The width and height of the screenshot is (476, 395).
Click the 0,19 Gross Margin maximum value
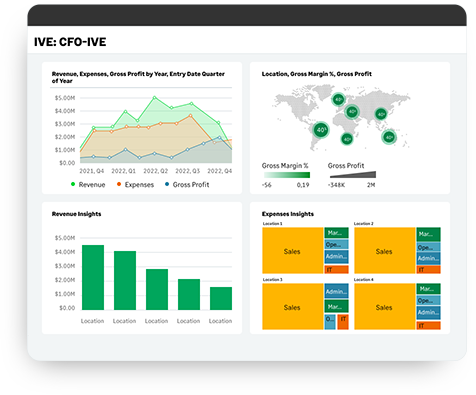pyautogui.click(x=303, y=185)
